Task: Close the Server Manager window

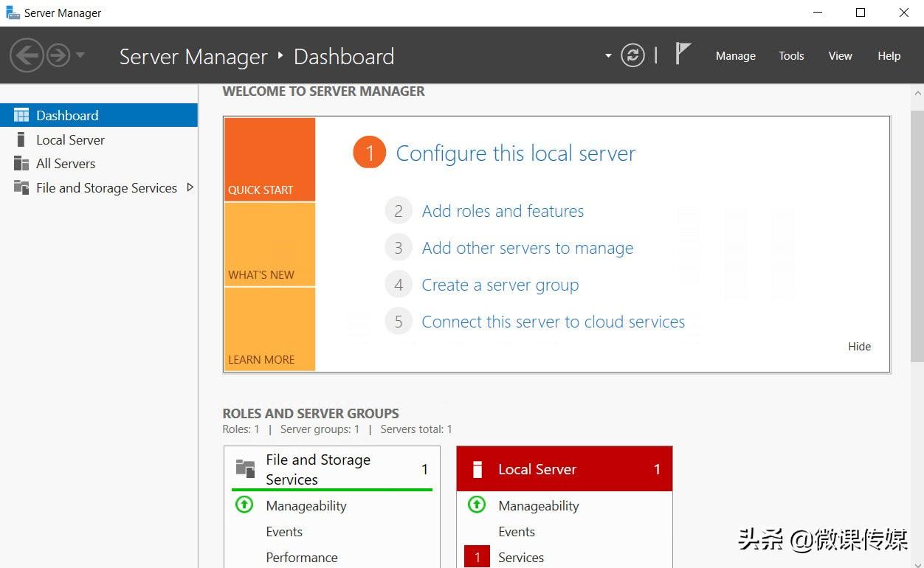Action: 903,13
